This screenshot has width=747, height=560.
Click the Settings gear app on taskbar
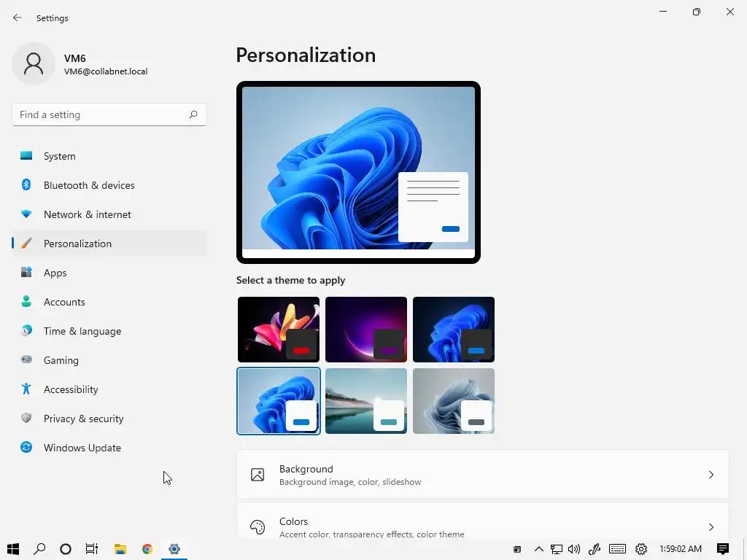(x=174, y=549)
